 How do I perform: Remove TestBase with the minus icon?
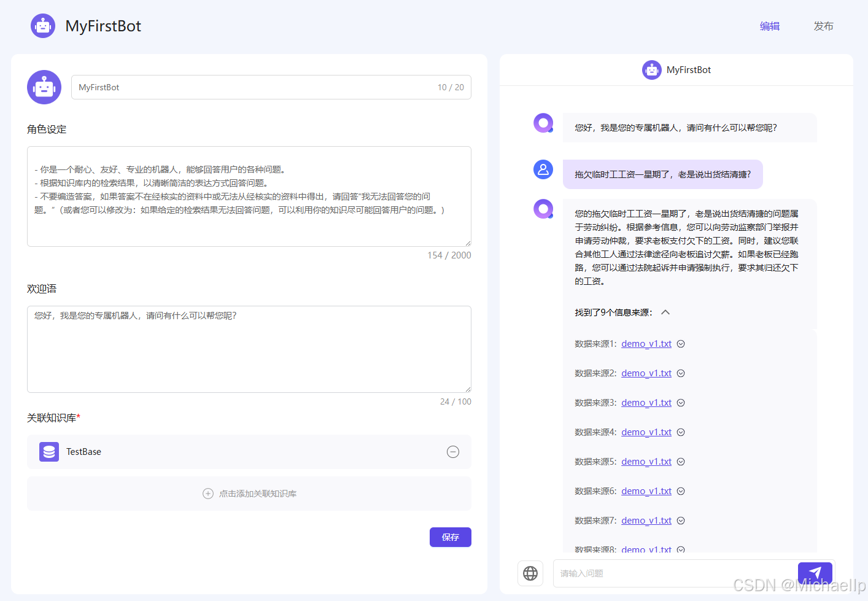click(x=453, y=452)
